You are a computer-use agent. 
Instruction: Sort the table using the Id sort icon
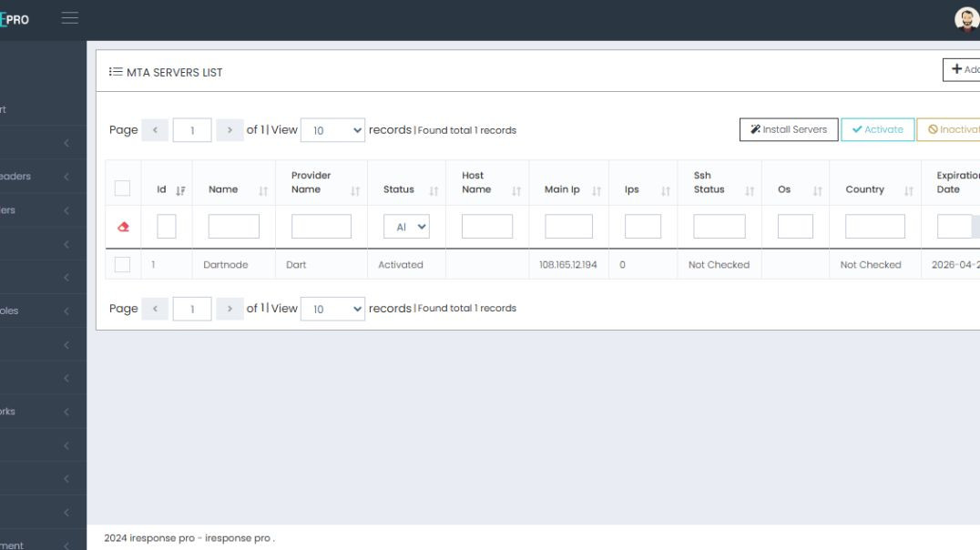tap(182, 188)
